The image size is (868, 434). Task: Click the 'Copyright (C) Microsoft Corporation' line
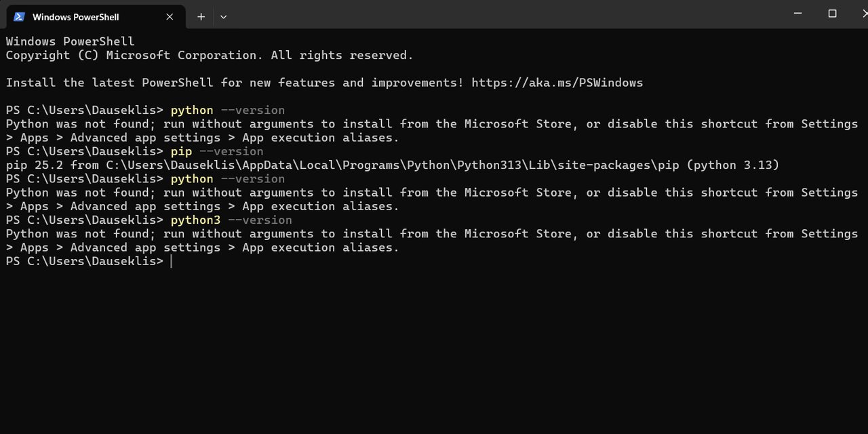210,56
